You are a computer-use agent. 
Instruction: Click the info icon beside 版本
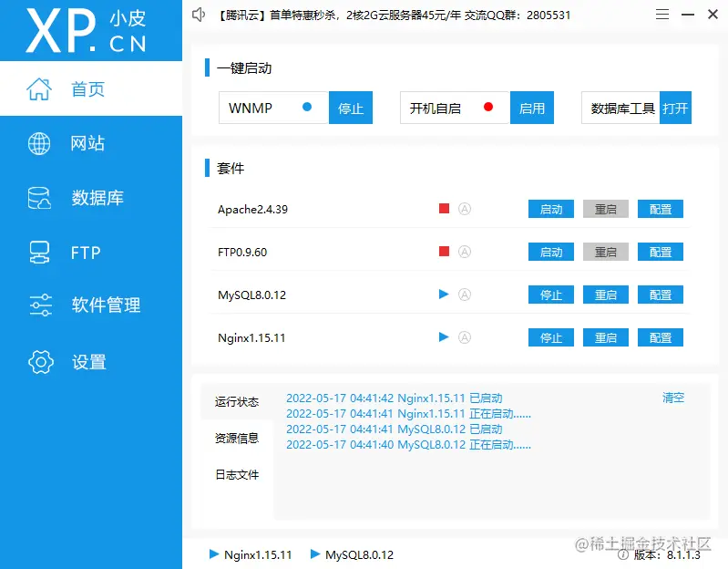(623, 554)
